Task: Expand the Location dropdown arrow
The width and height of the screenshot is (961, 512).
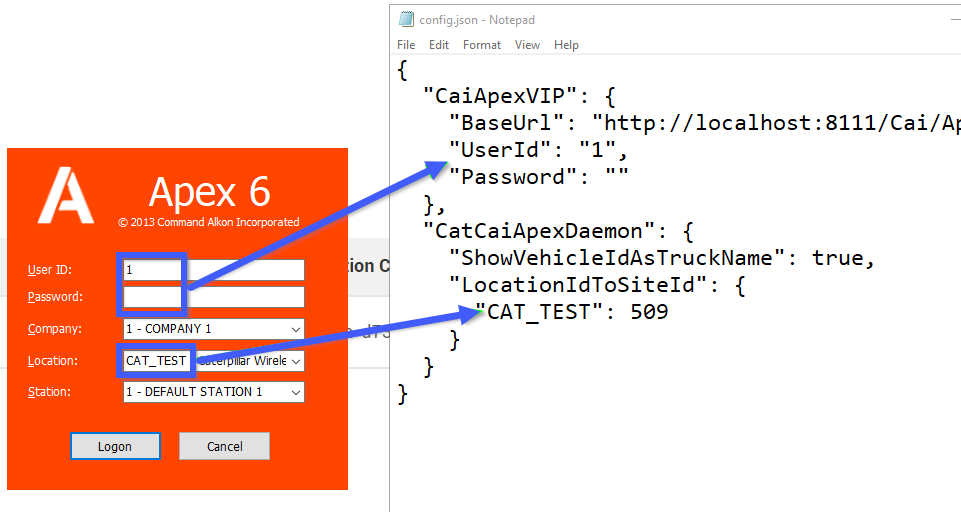Action: click(x=295, y=361)
